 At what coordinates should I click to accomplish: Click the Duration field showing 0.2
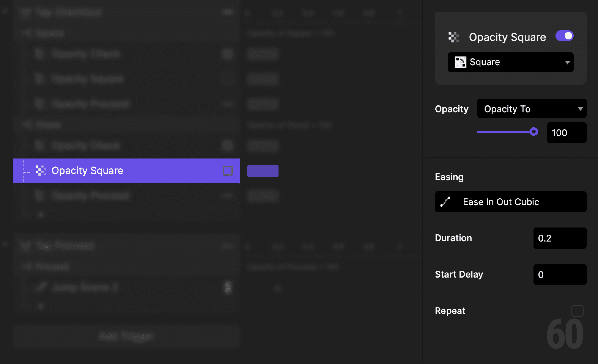coord(560,238)
